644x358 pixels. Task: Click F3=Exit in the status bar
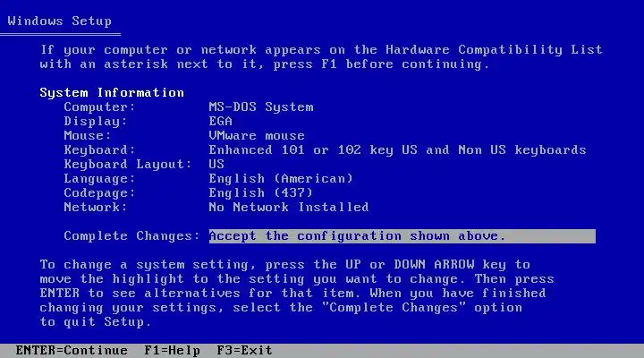(x=244, y=351)
